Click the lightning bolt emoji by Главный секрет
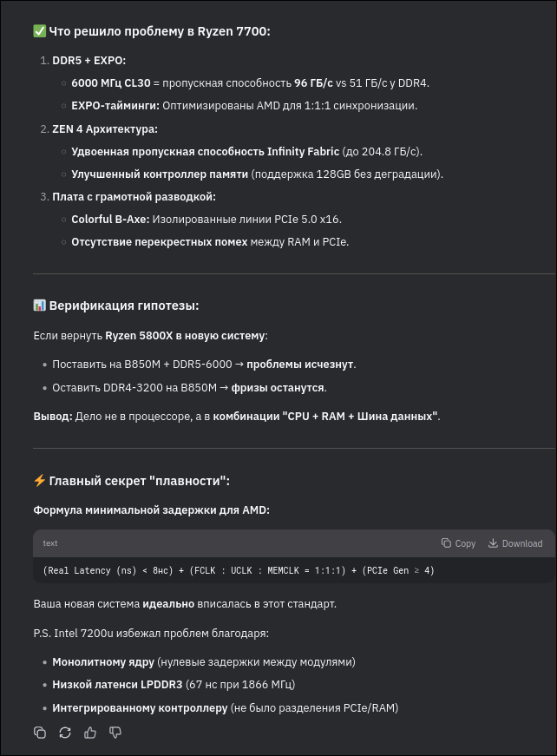 [x=40, y=481]
